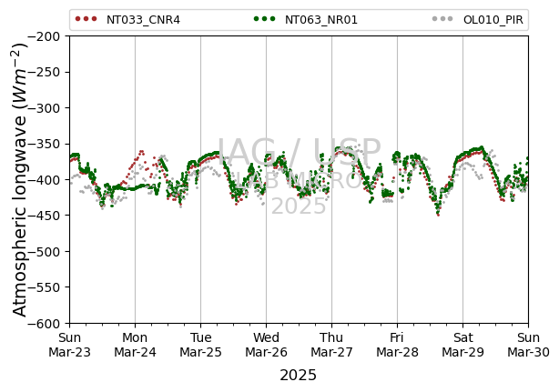Click the −200 y-axis tick label
This screenshot has height=392, width=559.
(x=46, y=36)
